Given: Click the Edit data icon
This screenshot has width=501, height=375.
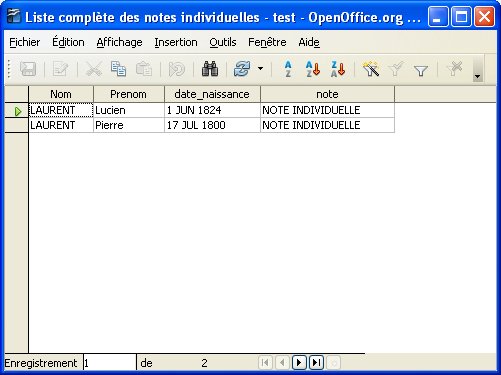Looking at the screenshot, I should click(60, 69).
